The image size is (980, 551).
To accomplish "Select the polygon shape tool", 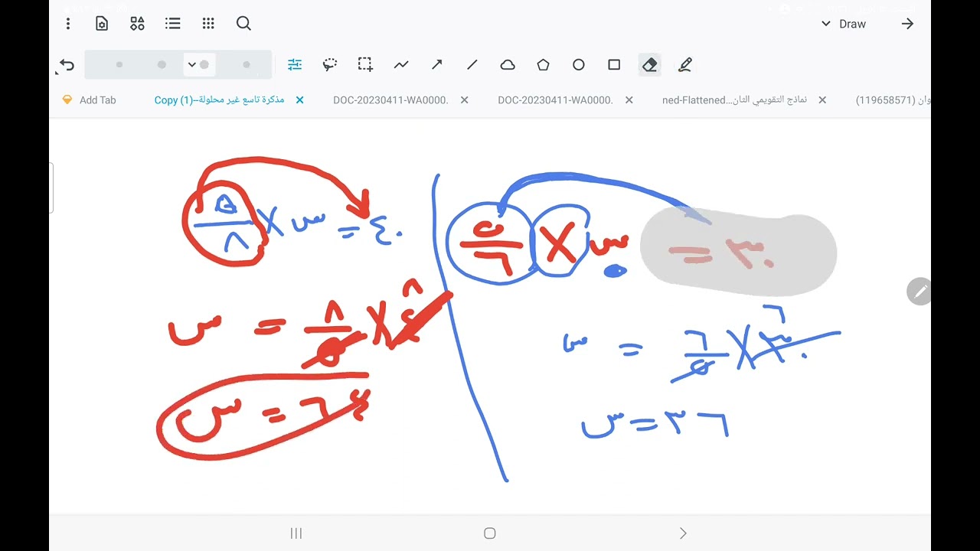I will click(x=543, y=65).
